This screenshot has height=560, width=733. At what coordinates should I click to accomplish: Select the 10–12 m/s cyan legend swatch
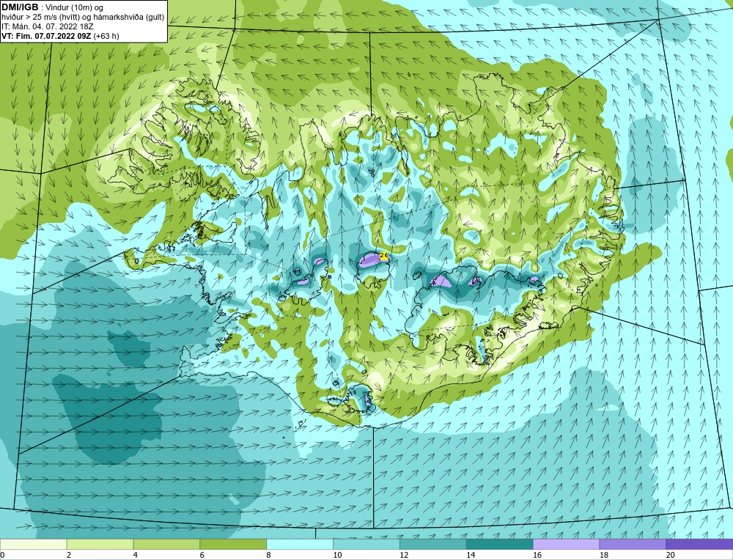pos(366,544)
